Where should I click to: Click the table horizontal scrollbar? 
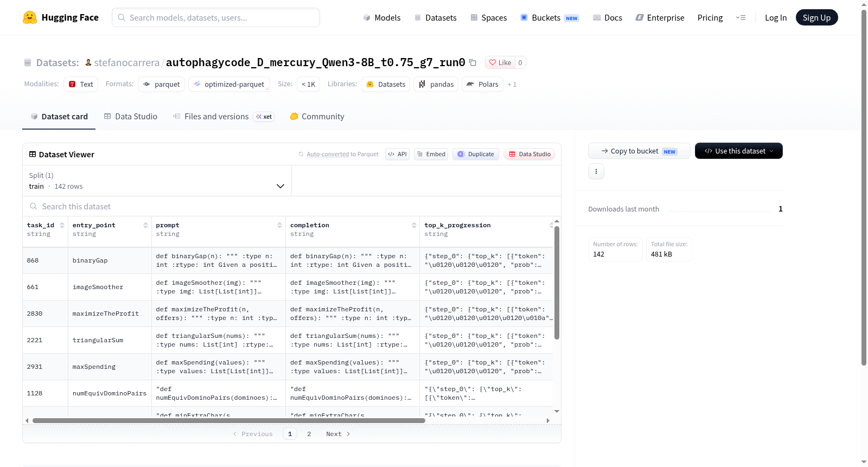point(228,420)
